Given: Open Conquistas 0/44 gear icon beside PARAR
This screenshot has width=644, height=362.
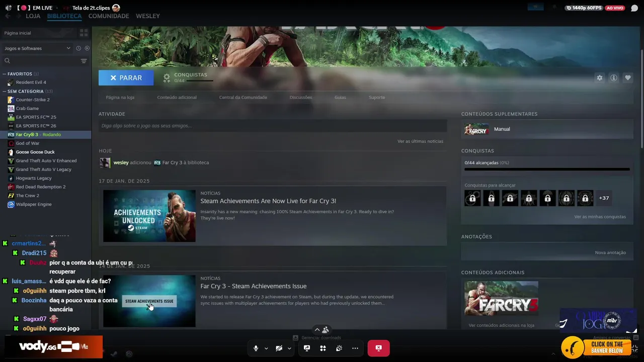Looking at the screenshot, I should (x=167, y=78).
